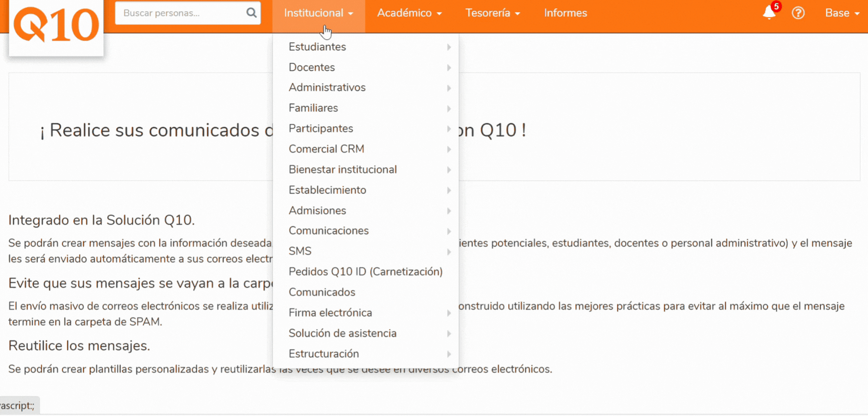Viewport: 868px width, 416px height.
Task: Open Comunicaciones menu item
Action: pyautogui.click(x=366, y=231)
